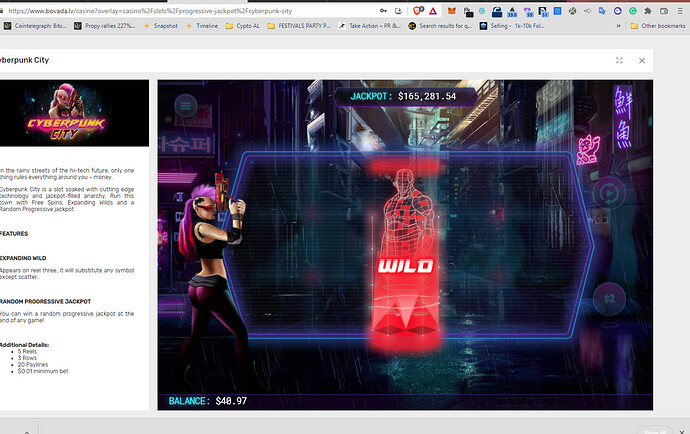The width and height of the screenshot is (690, 434).
Task: Open the game hamburger menu button
Action: coord(186,106)
